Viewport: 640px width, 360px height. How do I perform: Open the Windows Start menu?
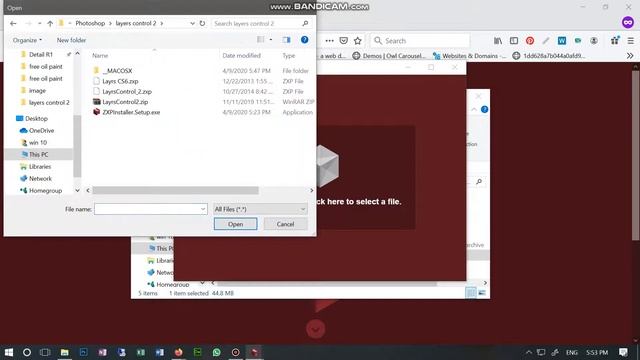[8, 352]
